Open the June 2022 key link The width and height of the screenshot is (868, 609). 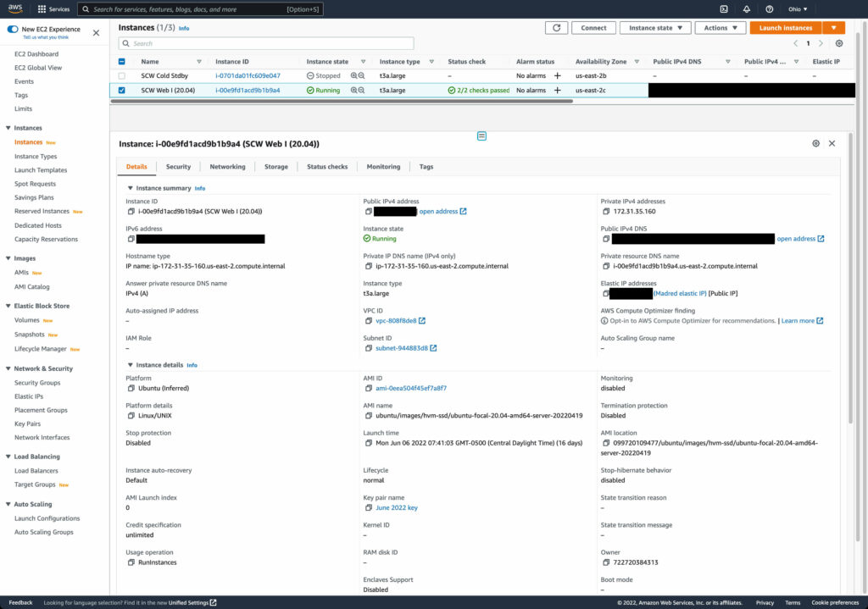(x=397, y=507)
